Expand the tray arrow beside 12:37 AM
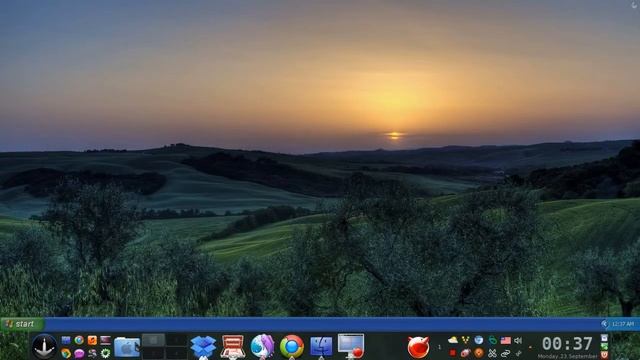The width and height of the screenshot is (640, 360). click(x=604, y=324)
